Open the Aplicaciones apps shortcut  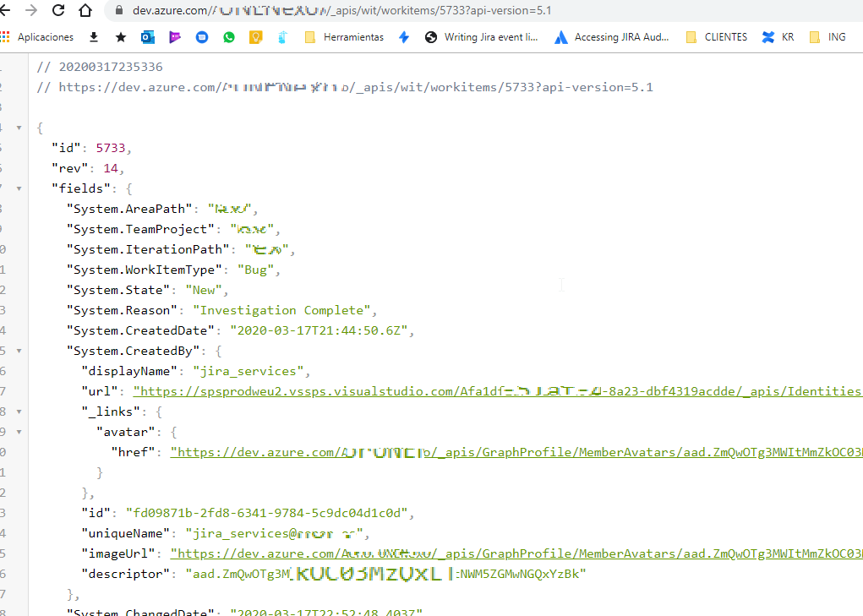click(x=37, y=37)
